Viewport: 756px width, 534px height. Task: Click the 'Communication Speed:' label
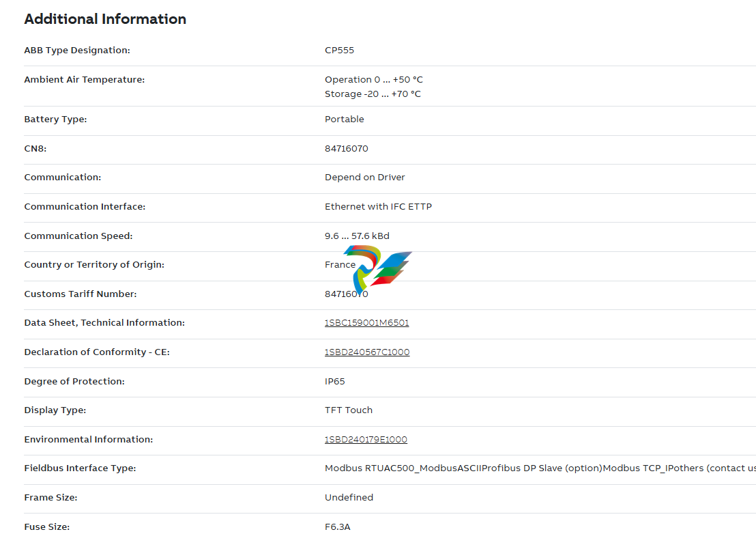coord(78,236)
